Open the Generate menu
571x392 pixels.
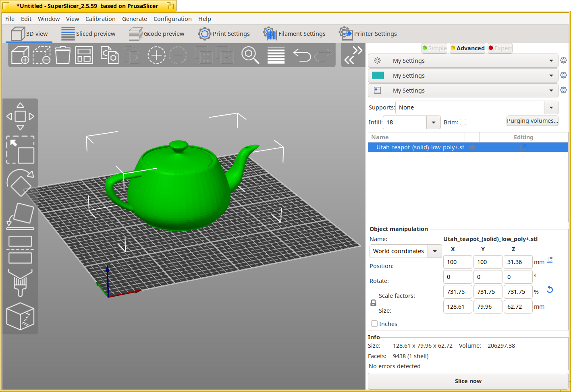(x=135, y=19)
